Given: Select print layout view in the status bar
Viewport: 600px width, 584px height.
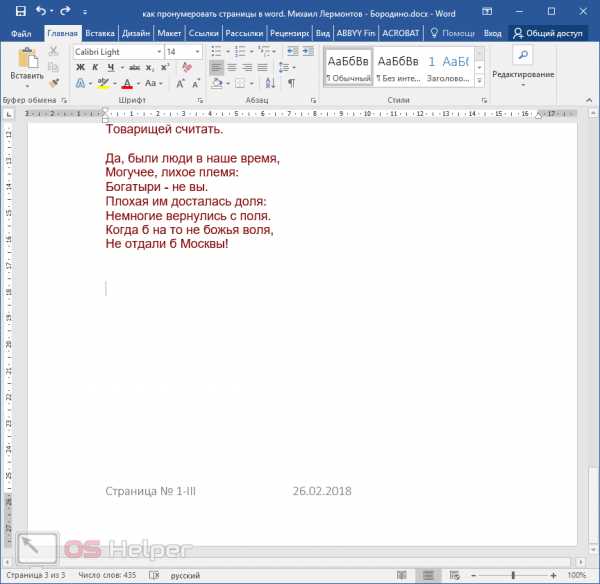Looking at the screenshot, I should (428, 575).
